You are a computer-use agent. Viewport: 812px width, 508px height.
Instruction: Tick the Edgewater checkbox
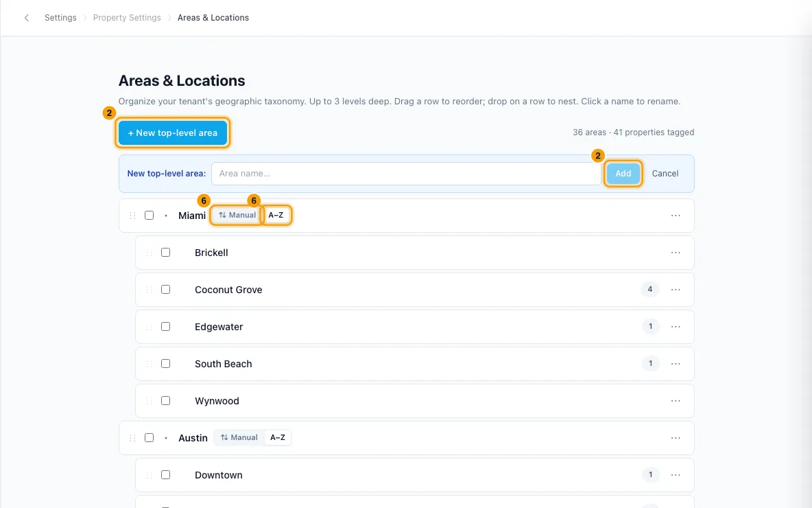166,327
